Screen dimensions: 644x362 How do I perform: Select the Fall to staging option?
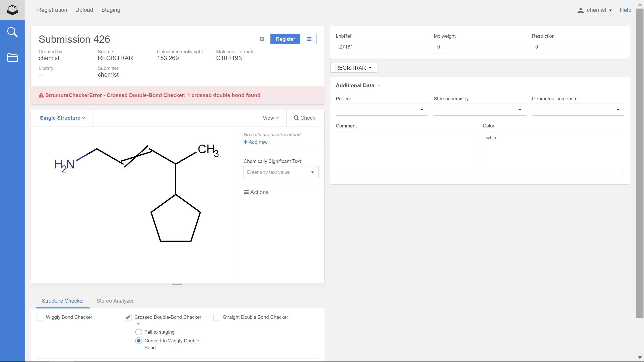(x=139, y=332)
